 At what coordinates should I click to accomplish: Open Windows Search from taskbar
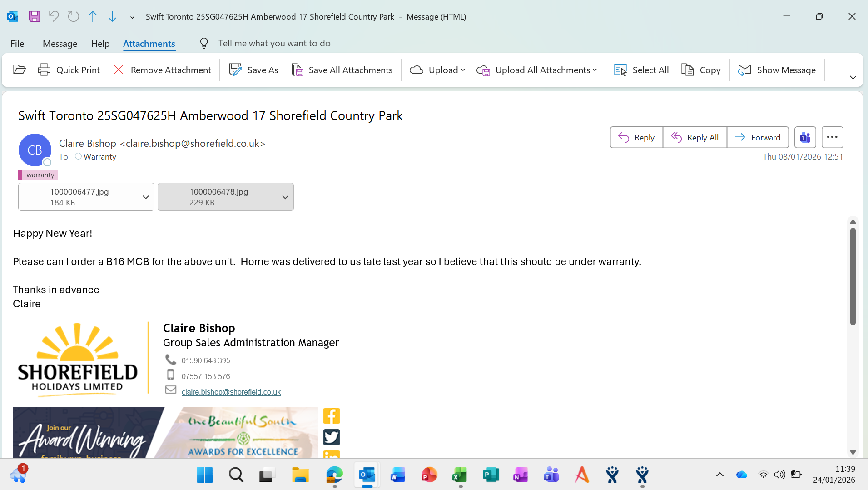pyautogui.click(x=236, y=475)
